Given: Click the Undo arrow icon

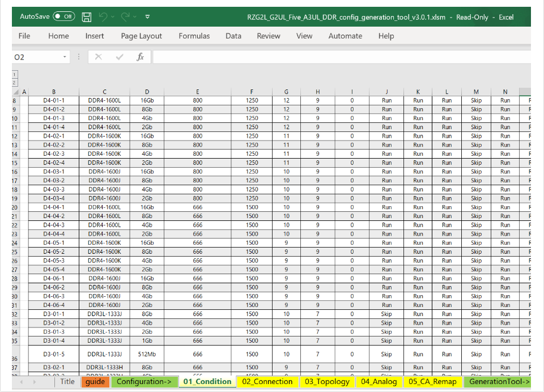Looking at the screenshot, I should tap(103, 16).
